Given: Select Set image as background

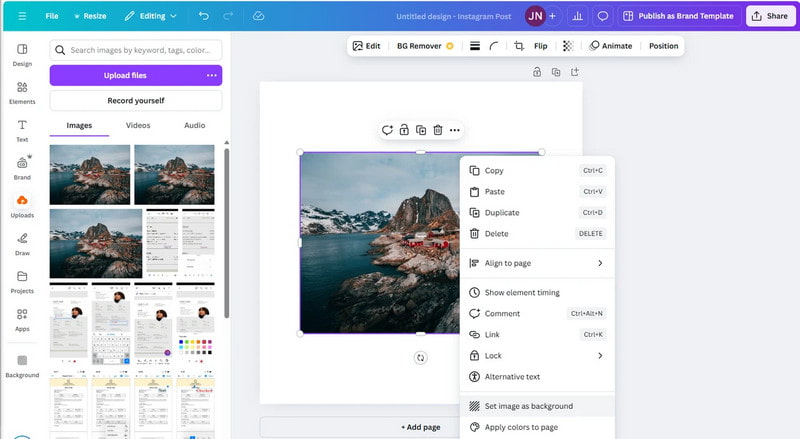Looking at the screenshot, I should click(528, 406).
